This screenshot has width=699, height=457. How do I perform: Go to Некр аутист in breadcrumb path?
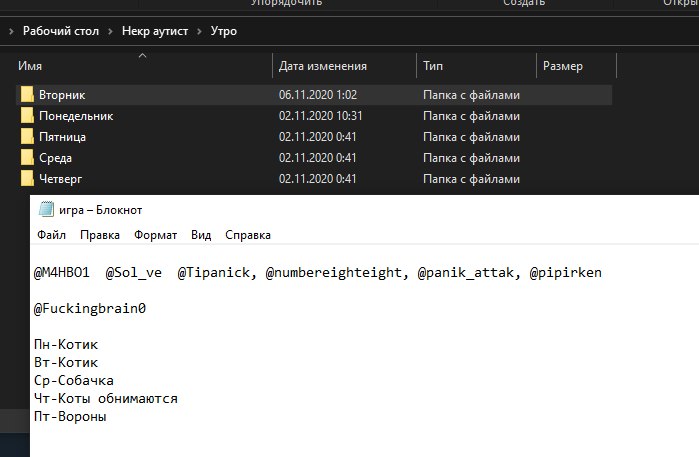click(x=155, y=31)
